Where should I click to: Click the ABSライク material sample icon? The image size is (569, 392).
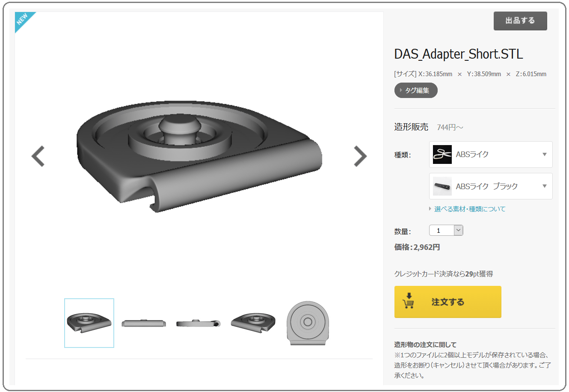pos(442,154)
